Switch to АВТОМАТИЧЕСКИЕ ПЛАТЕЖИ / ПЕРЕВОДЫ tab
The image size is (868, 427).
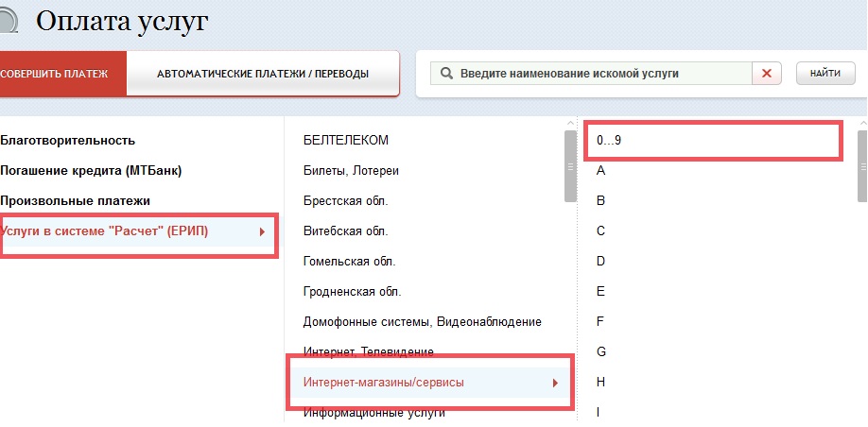pyautogui.click(x=263, y=74)
